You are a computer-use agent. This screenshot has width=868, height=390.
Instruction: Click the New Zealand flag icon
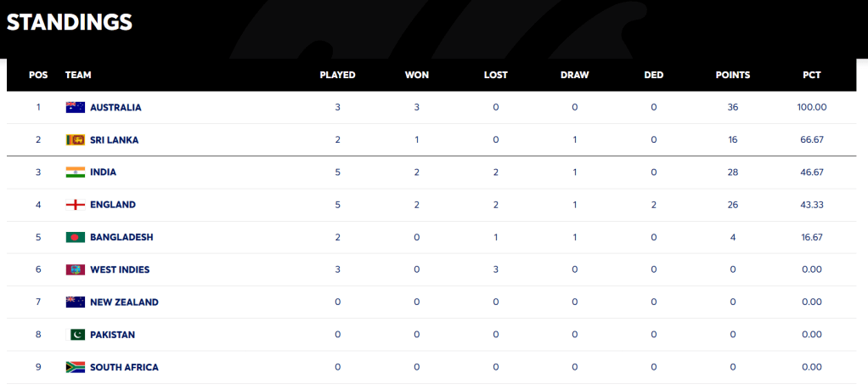tap(76, 302)
